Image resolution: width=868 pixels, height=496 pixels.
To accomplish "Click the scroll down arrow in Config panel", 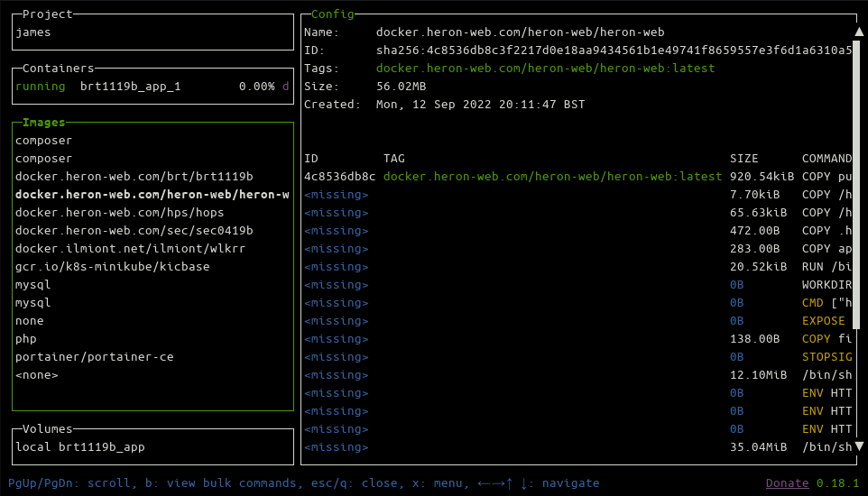I will point(859,445).
